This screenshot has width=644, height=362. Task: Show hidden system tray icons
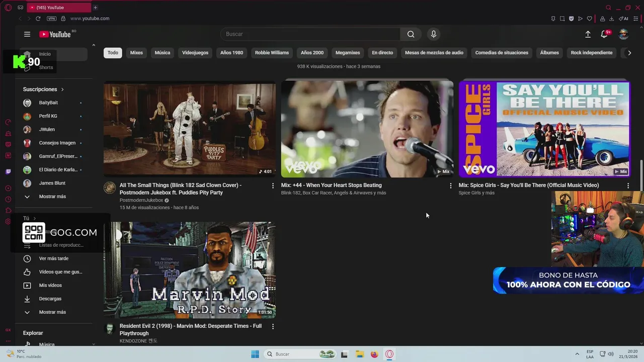(x=577, y=354)
